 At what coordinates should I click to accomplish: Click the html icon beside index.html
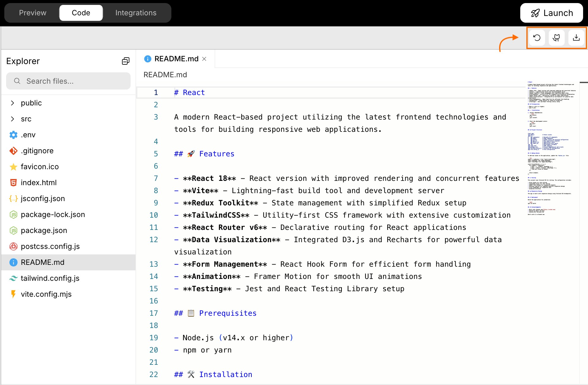coord(13,182)
